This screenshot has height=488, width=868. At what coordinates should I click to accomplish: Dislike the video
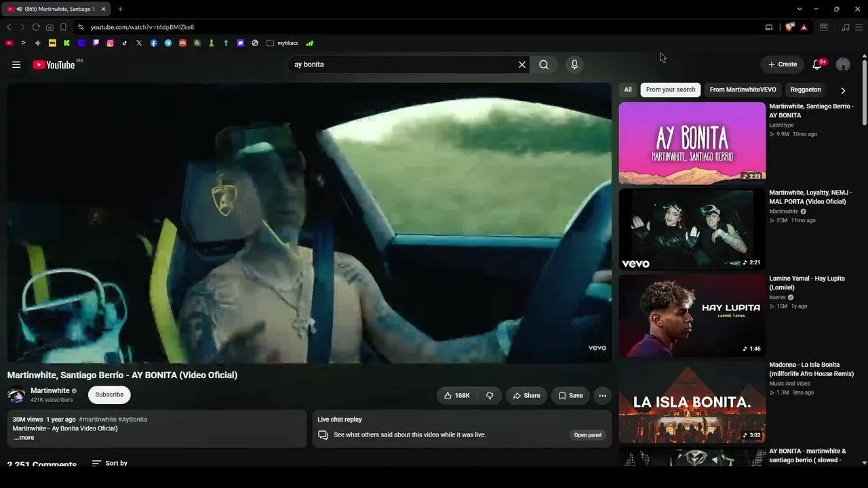coord(490,396)
